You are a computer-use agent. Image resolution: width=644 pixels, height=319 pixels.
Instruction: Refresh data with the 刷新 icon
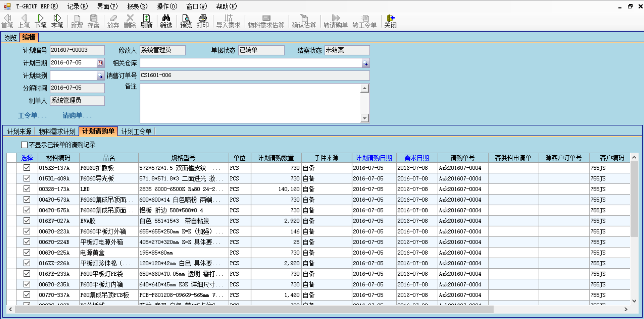tap(146, 21)
